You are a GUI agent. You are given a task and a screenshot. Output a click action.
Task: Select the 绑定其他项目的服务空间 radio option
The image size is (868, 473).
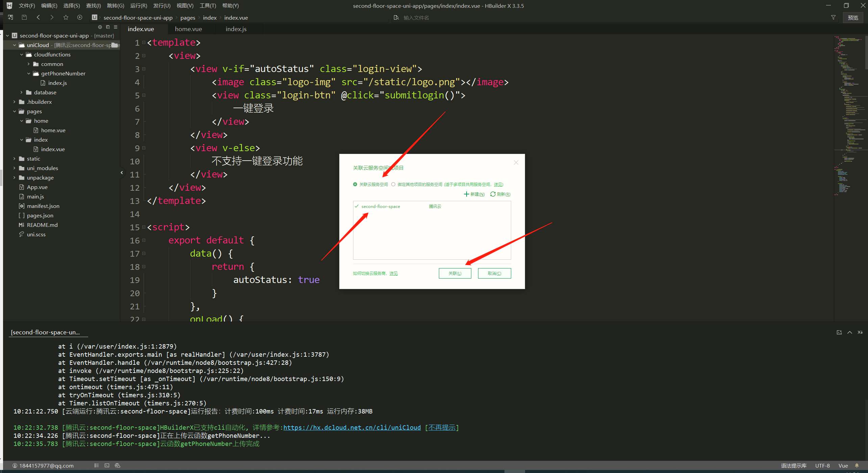pyautogui.click(x=393, y=184)
